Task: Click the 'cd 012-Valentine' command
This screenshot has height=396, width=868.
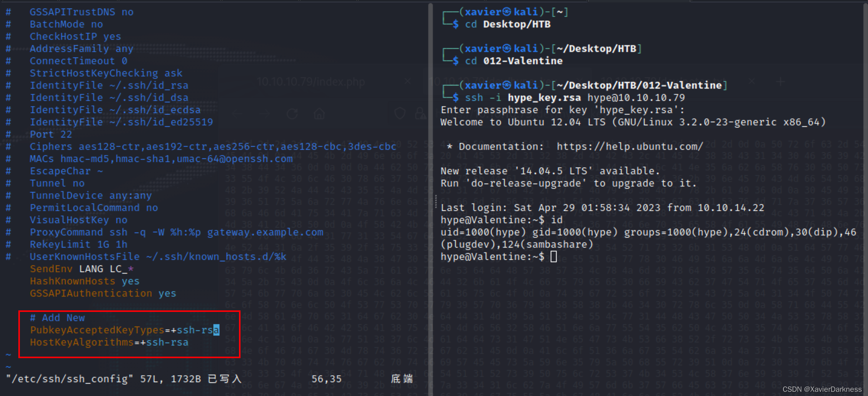Action: pyautogui.click(x=514, y=61)
